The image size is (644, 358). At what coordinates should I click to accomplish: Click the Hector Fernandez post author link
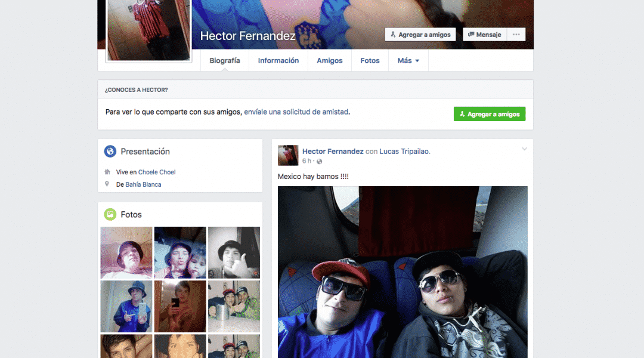[x=333, y=152]
